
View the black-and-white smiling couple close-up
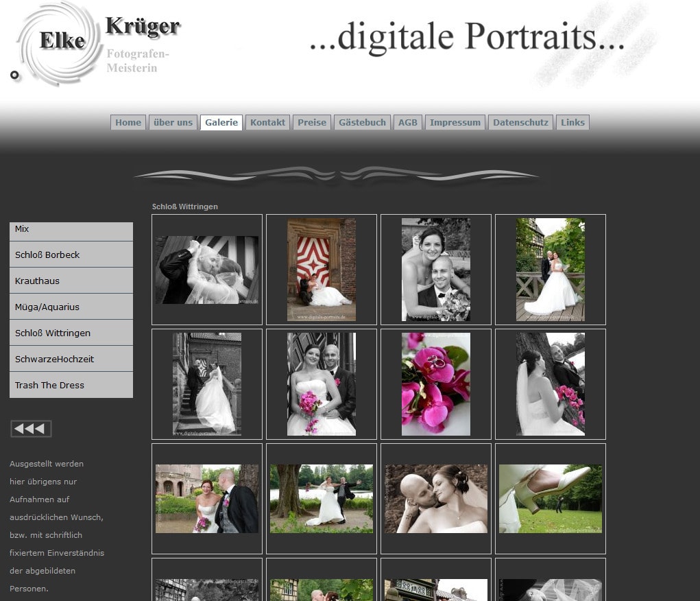[x=436, y=270]
